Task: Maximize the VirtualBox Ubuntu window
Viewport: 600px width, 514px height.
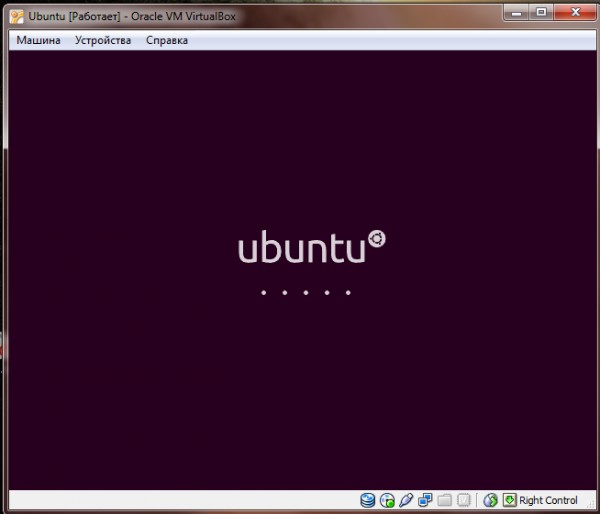Action: (x=541, y=13)
